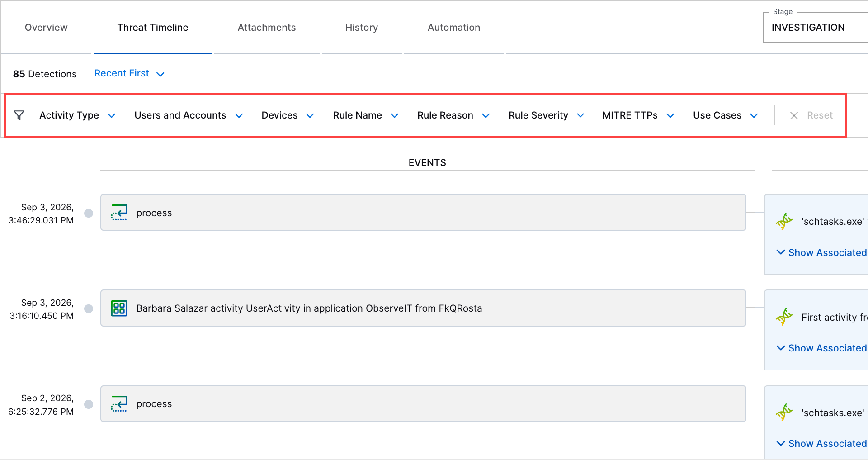
Task: Click 'Sep 3, 2026, 3:46:29.031 PM' timestamp
Action: pyautogui.click(x=41, y=214)
